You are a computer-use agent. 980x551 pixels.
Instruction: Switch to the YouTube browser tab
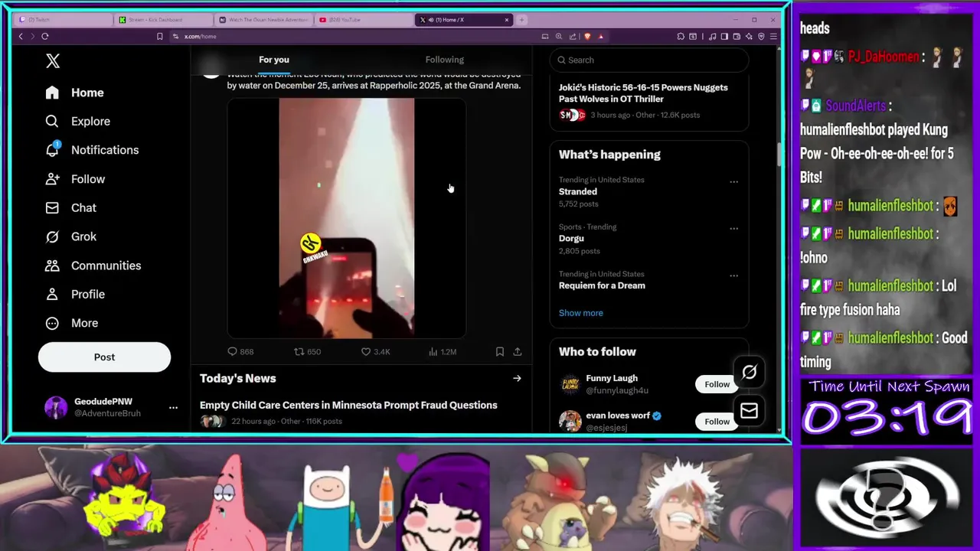(x=364, y=20)
